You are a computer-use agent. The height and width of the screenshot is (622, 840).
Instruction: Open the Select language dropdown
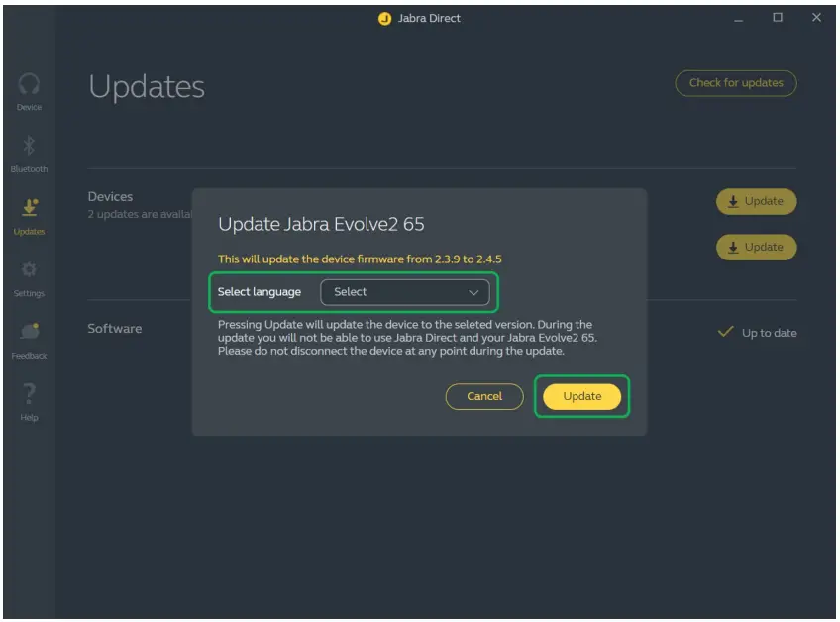(x=405, y=292)
